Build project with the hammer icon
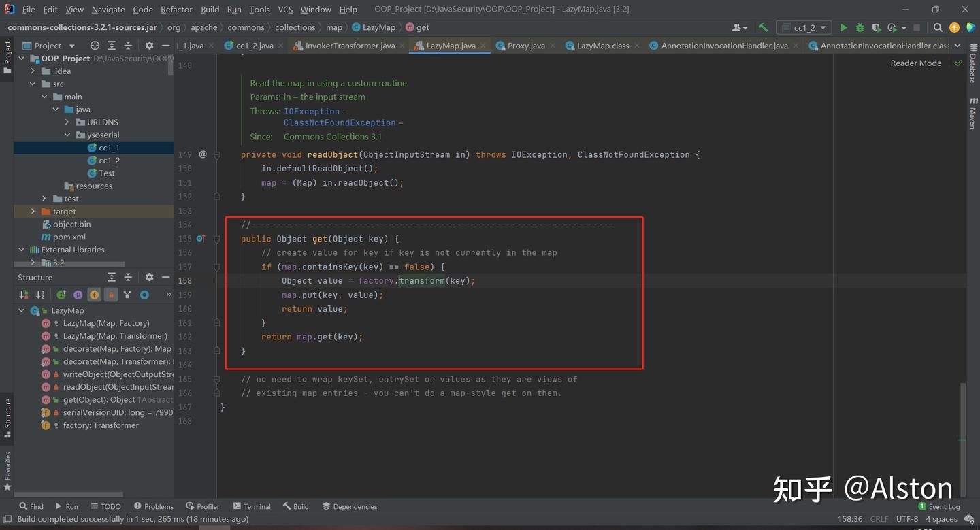980x530 pixels. (x=763, y=28)
